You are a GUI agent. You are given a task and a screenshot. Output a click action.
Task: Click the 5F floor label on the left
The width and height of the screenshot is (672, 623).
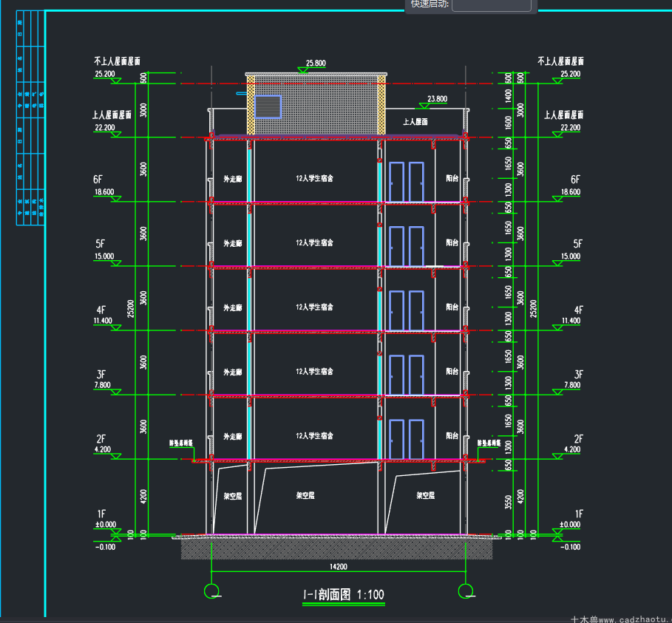[100, 244]
